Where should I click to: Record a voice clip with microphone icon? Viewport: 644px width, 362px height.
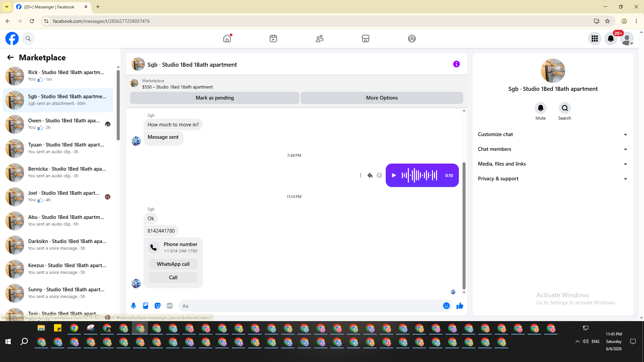pos(133,306)
